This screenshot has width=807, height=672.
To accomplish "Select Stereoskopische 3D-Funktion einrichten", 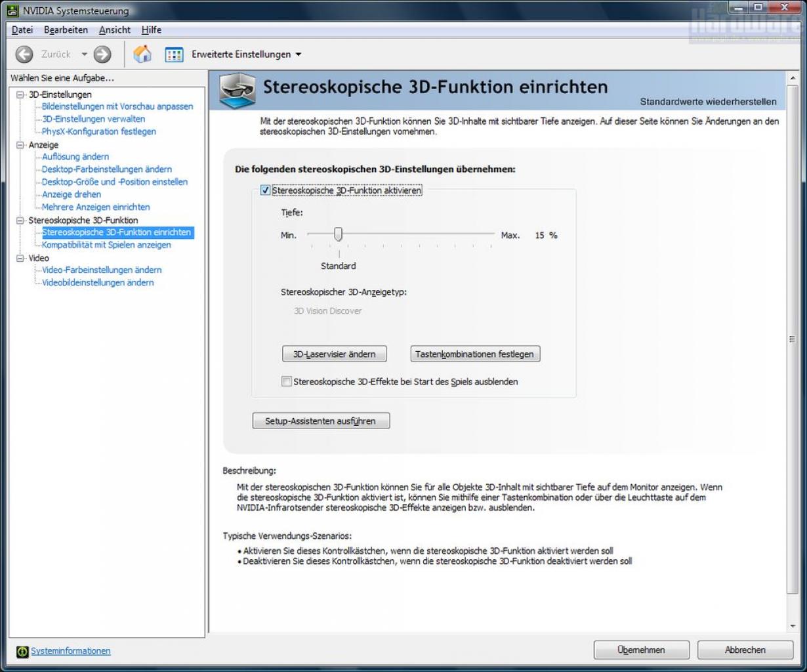I will pyautogui.click(x=117, y=232).
